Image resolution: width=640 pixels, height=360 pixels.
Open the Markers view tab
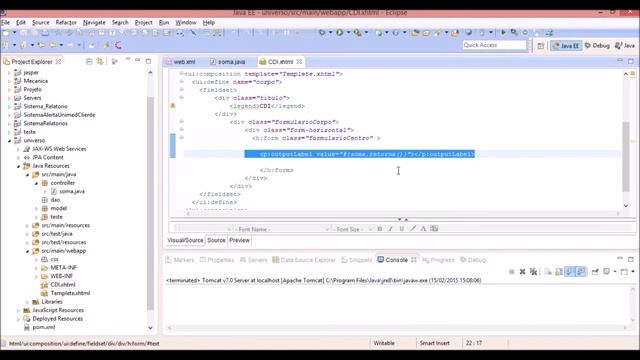(180, 260)
